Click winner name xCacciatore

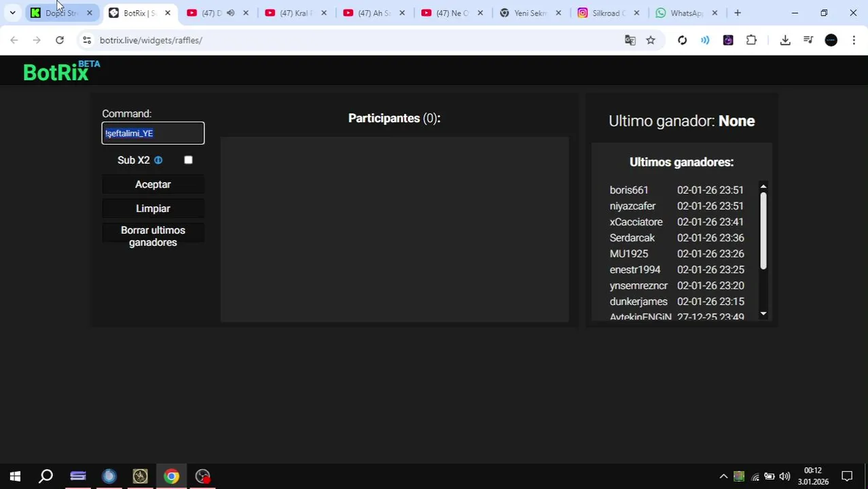636,222
